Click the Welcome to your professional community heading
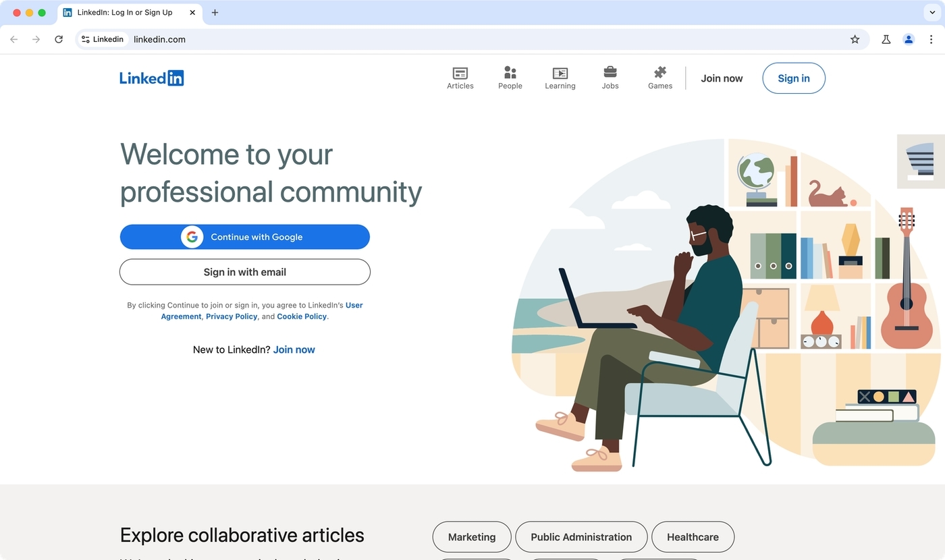945x560 pixels. click(x=271, y=173)
